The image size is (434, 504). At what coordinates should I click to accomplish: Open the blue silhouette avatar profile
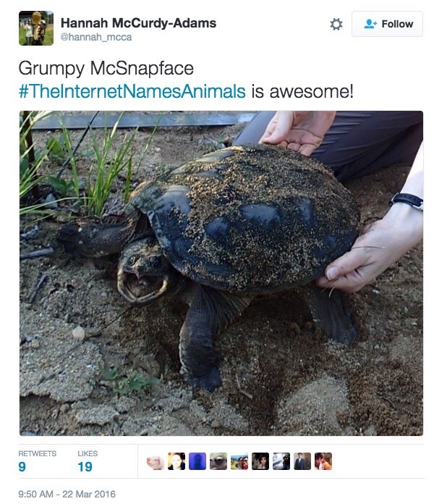click(x=197, y=461)
